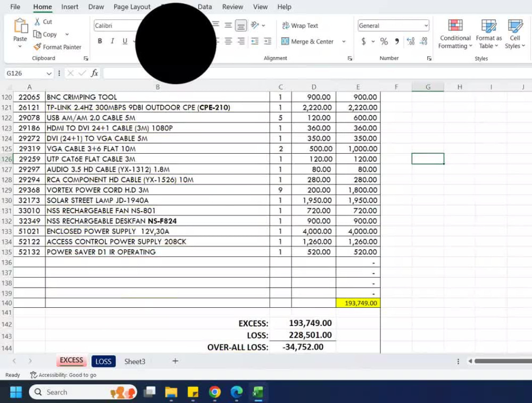
Task: Open Format as Table gallery
Action: 488,34
